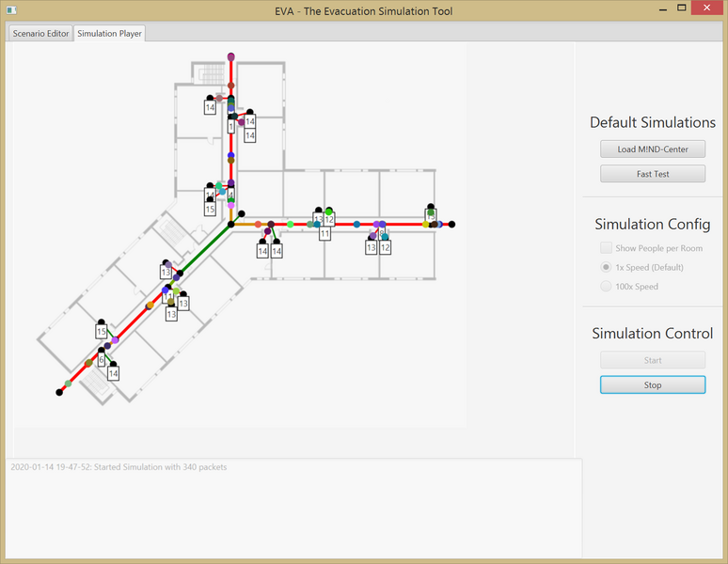Select the node at top of north corridor

pyautogui.click(x=231, y=56)
